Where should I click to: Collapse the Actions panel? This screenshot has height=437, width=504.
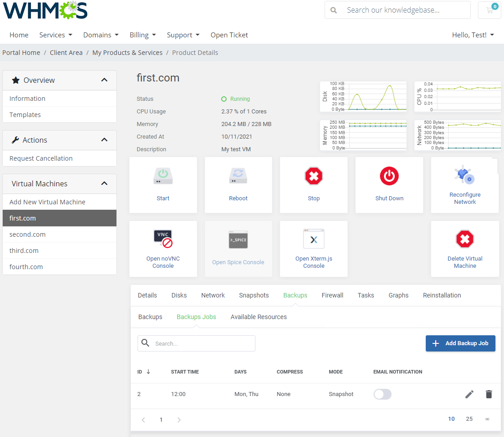point(104,140)
